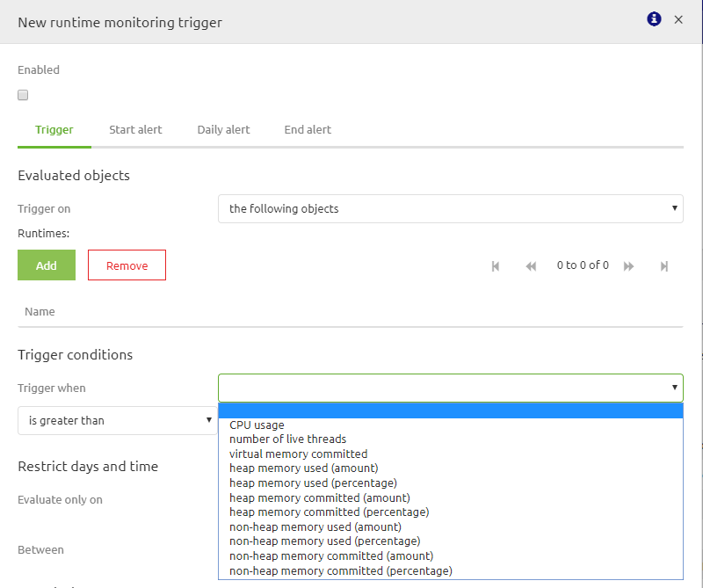
Task: Go to previous page of runtimes
Action: tap(530, 265)
